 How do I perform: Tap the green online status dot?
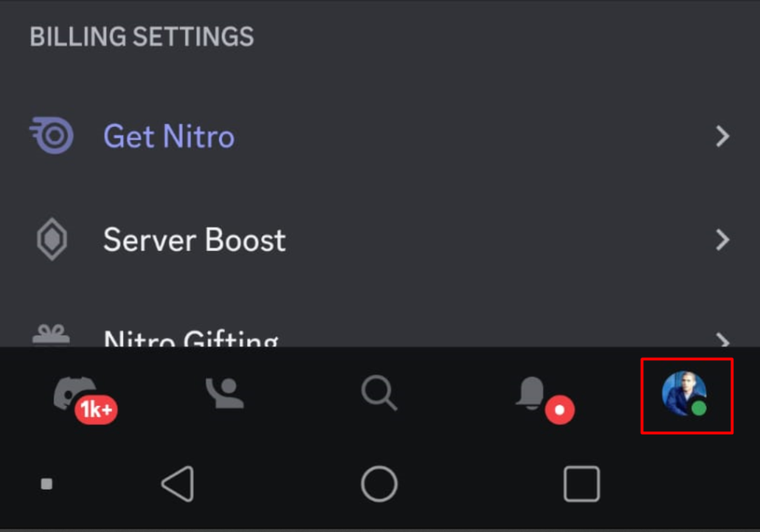click(x=698, y=408)
